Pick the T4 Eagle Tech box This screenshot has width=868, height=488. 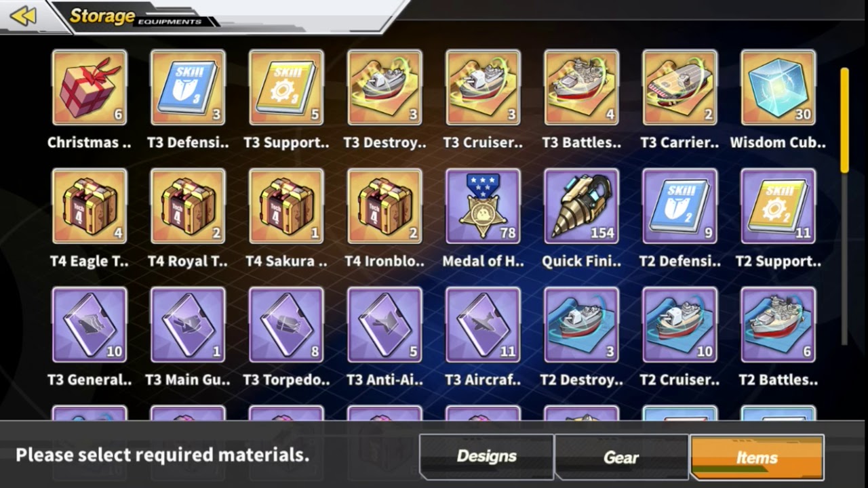click(90, 206)
